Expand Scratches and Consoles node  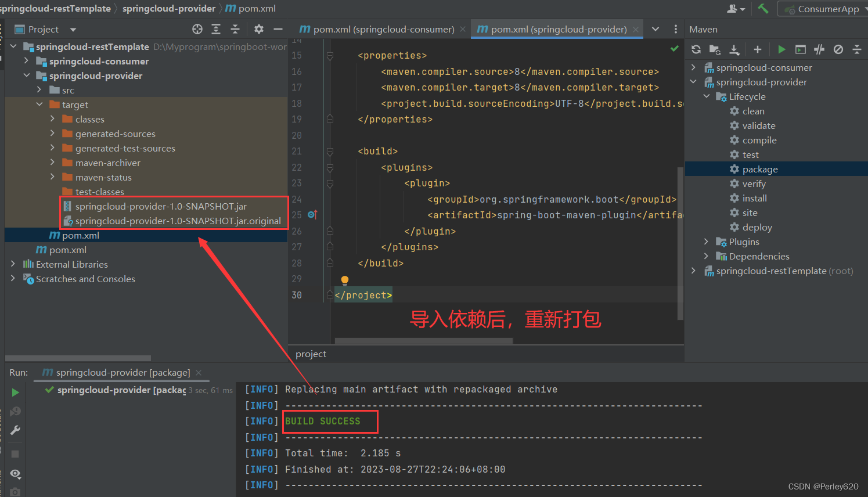click(x=13, y=278)
